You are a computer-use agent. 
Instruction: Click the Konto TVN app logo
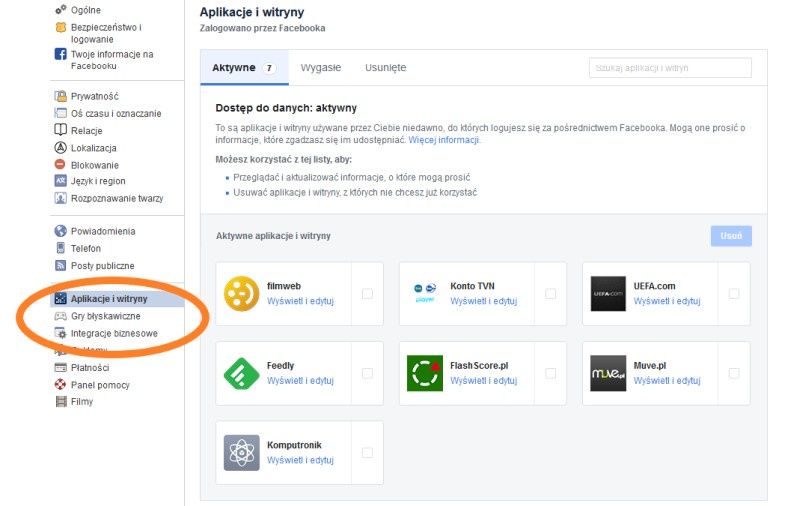coord(425,294)
